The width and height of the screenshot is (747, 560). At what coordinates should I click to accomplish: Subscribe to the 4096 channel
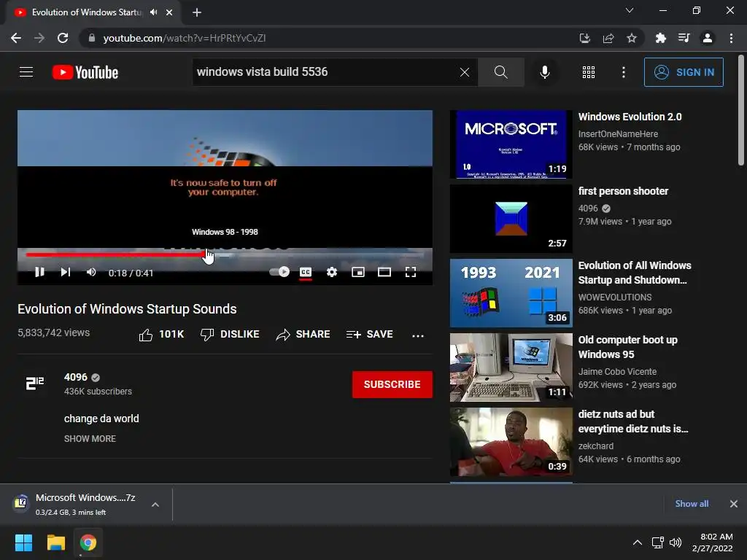(392, 384)
